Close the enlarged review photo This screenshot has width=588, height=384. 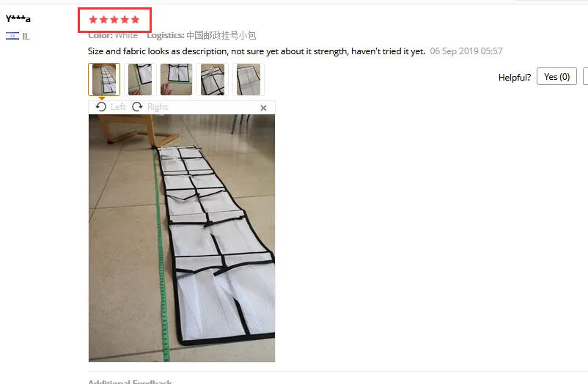point(264,108)
